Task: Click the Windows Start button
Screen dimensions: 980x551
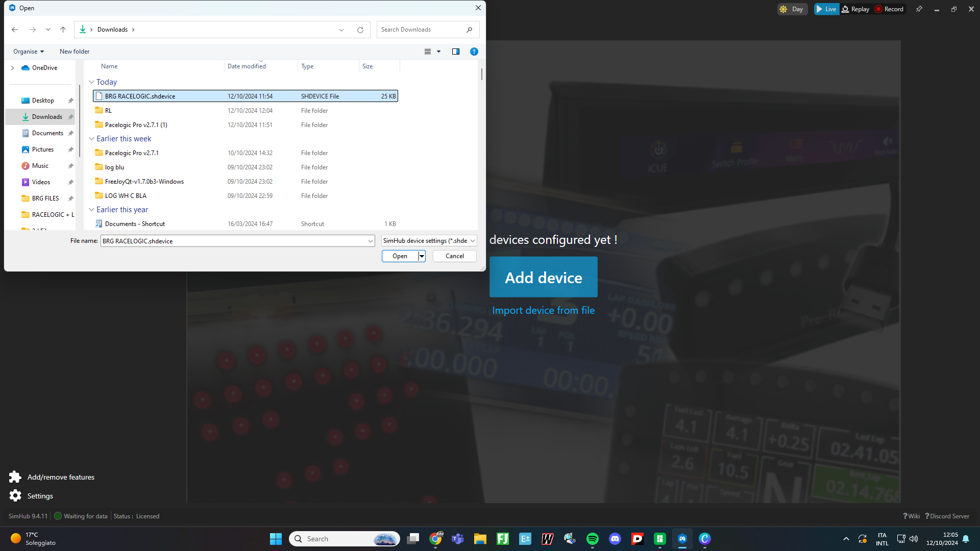Action: (276, 539)
